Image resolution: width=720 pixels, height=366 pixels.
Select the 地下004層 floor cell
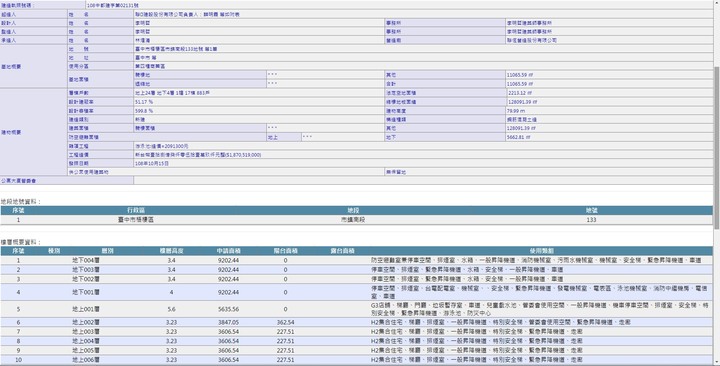86,260
